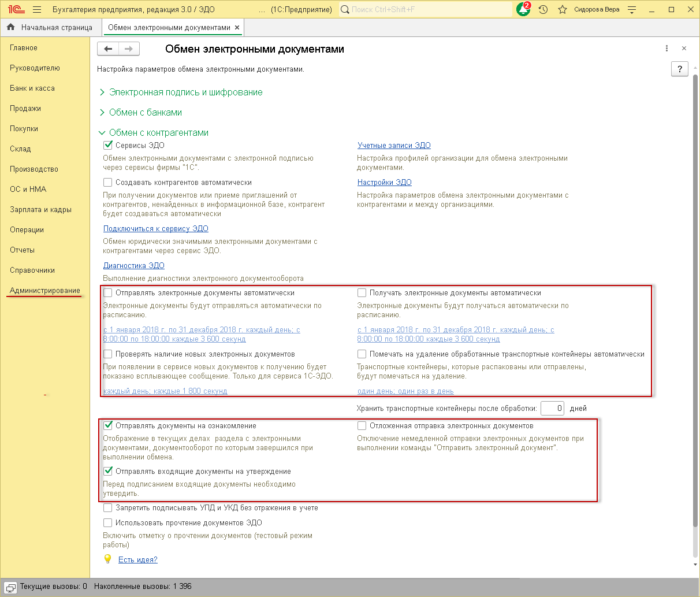700x597 pixels.
Task: Open the hamburger main menu icon
Action: click(37, 9)
